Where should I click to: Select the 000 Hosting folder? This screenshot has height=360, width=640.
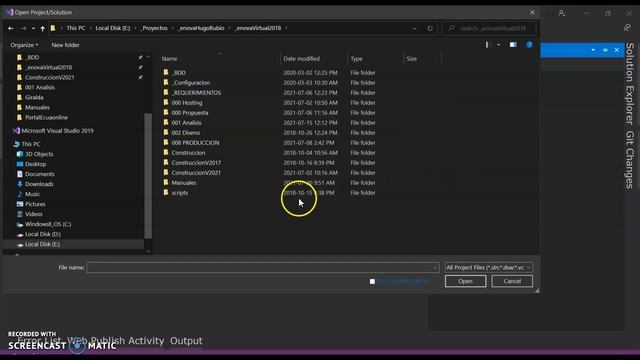(187, 103)
